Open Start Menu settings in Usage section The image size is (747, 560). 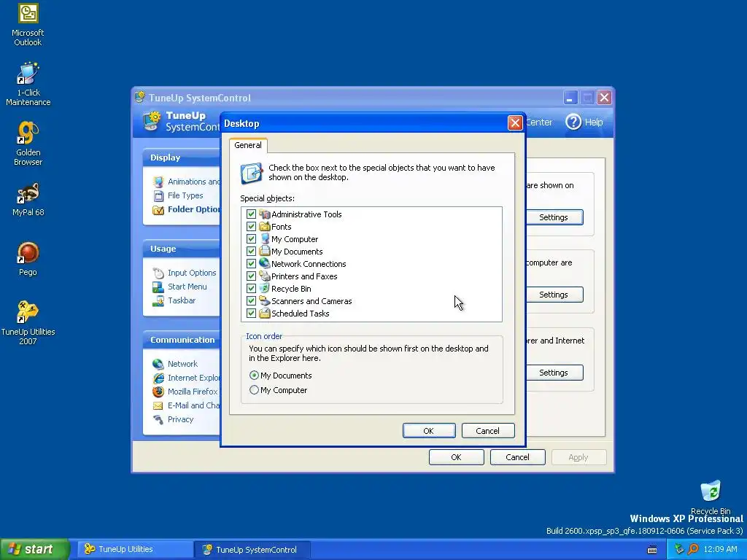pos(187,287)
